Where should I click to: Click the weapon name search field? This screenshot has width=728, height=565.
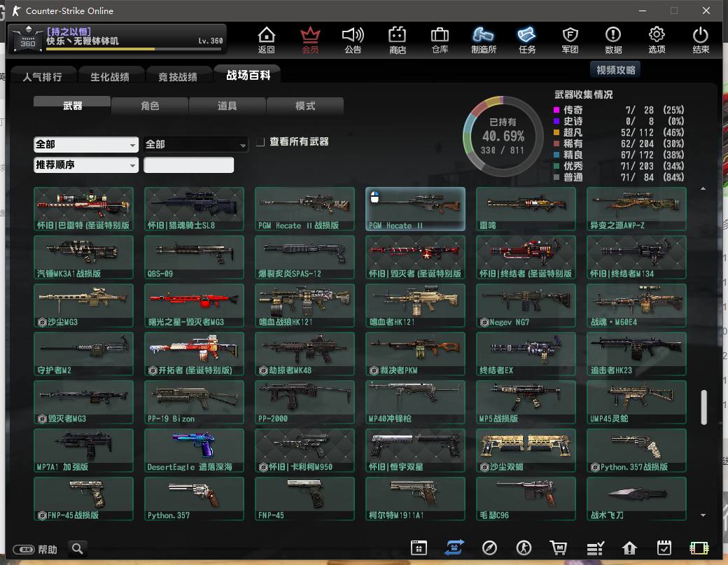[188, 165]
